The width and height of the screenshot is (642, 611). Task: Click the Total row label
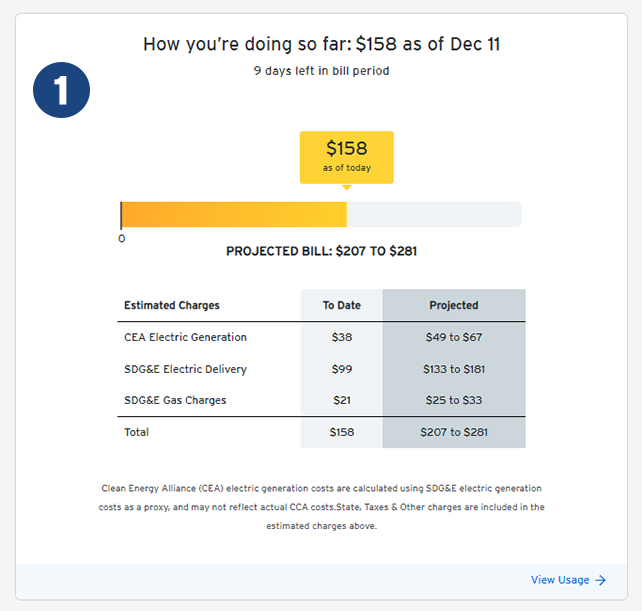coord(136,432)
